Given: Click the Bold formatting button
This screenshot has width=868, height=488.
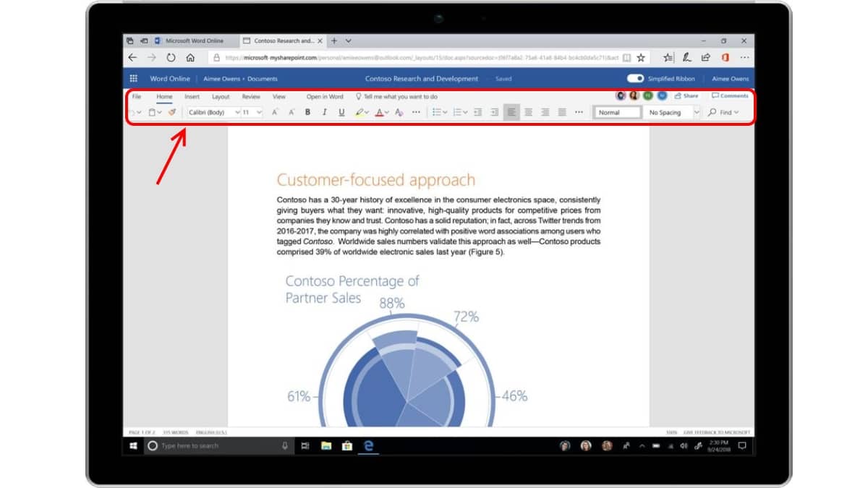Looking at the screenshot, I should (307, 112).
